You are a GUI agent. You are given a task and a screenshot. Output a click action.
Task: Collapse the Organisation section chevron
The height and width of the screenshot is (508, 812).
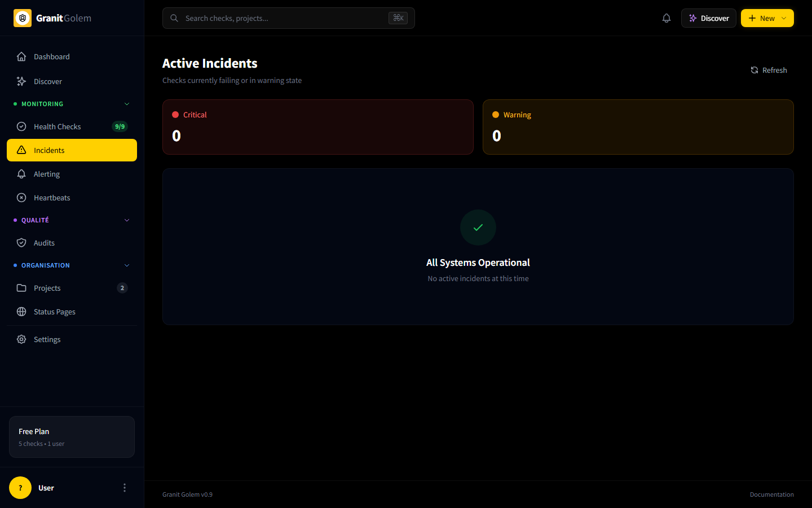[x=127, y=265]
